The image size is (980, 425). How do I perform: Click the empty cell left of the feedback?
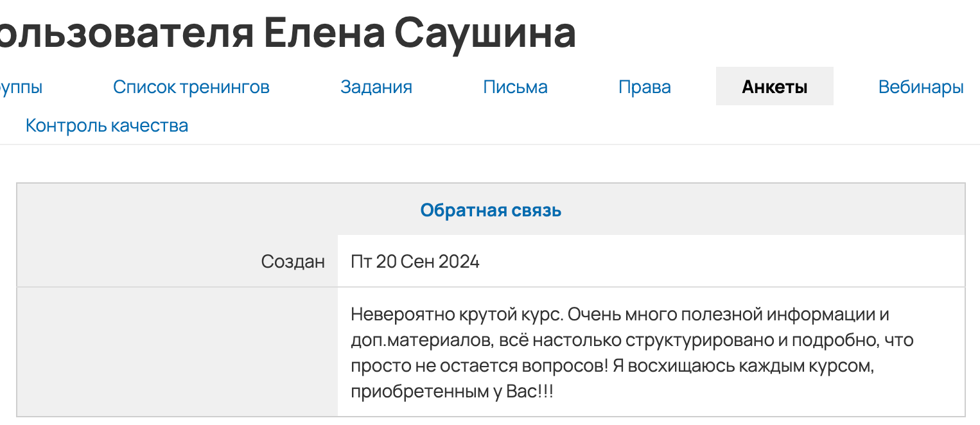point(173,349)
